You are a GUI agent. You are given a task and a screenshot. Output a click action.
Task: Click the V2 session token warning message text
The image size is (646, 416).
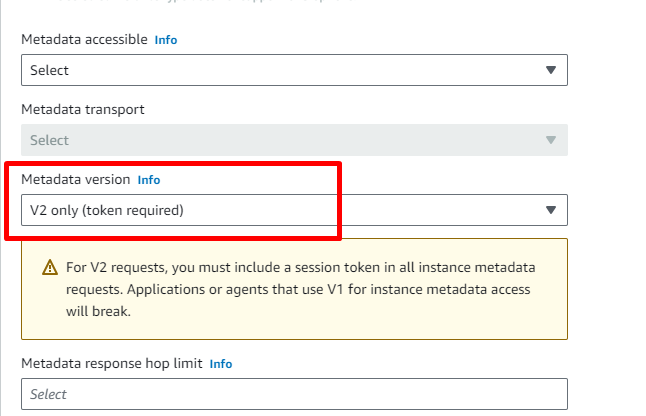[300, 289]
